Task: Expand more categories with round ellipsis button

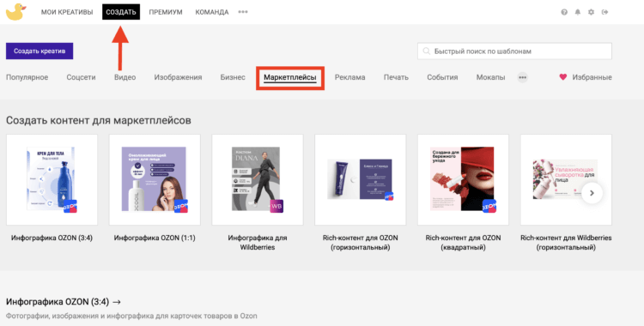Action: tap(522, 77)
